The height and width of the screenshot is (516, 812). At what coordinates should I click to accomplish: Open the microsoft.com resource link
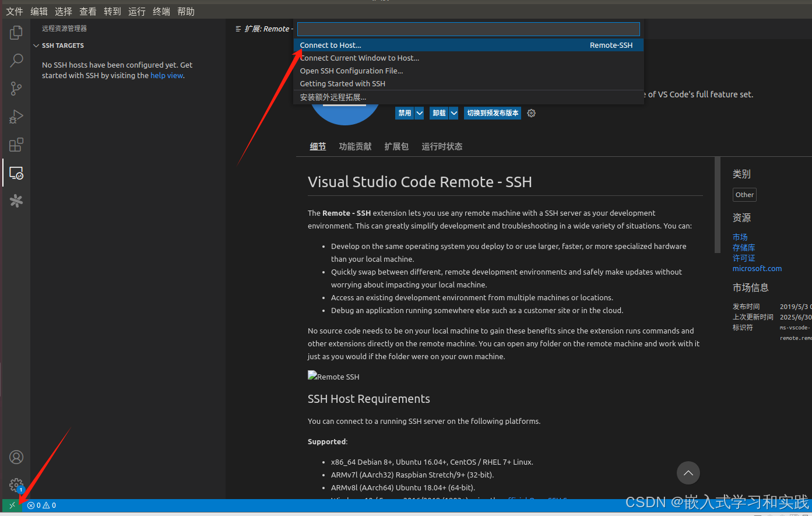[x=757, y=268]
